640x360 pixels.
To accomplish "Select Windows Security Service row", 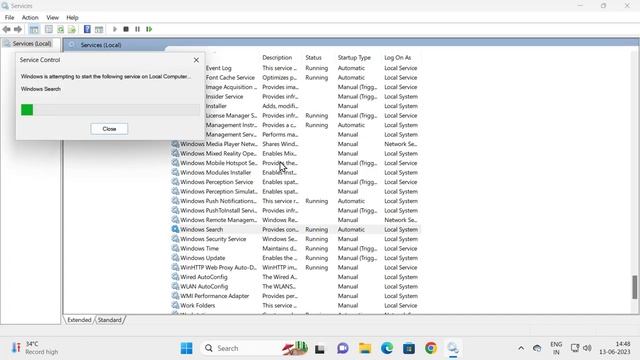I will coord(296,239).
